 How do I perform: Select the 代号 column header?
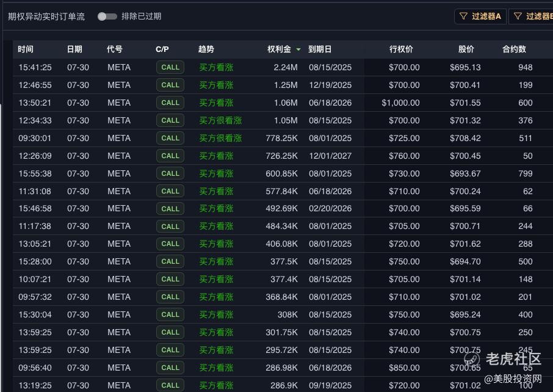(x=115, y=49)
